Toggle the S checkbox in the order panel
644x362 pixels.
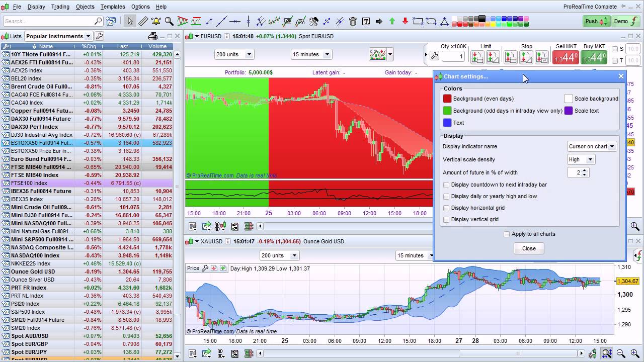pos(615,49)
